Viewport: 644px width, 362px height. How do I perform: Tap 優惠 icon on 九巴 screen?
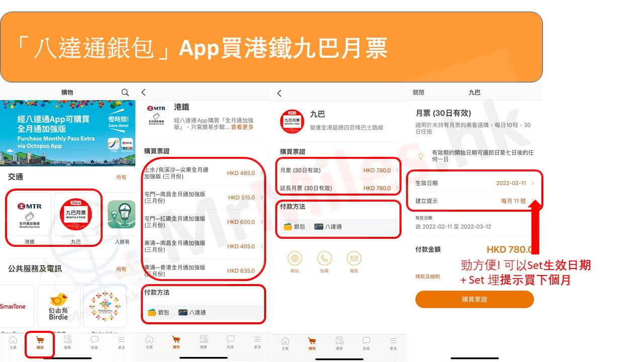pos(339,343)
